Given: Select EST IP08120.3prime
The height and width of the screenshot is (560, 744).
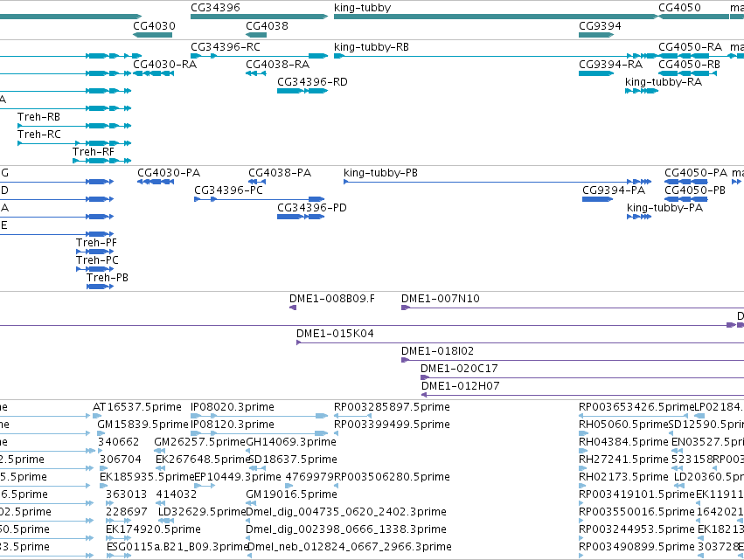Looking at the screenshot, I should [259, 433].
